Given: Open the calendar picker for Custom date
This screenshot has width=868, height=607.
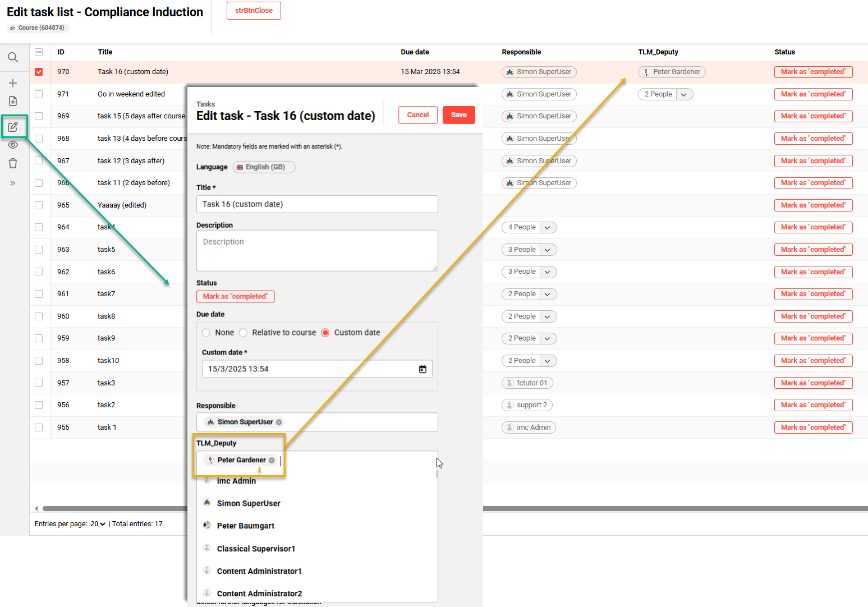Looking at the screenshot, I should point(422,369).
